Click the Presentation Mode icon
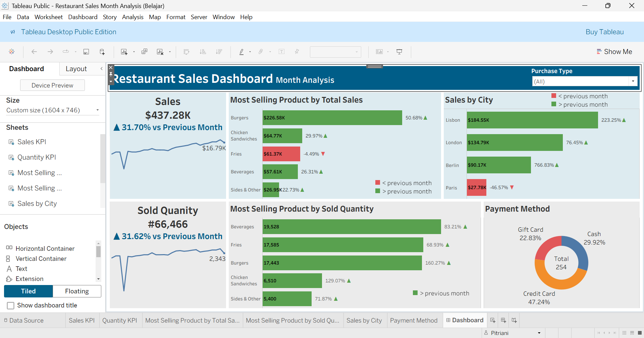This screenshot has width=644, height=338. (399, 52)
